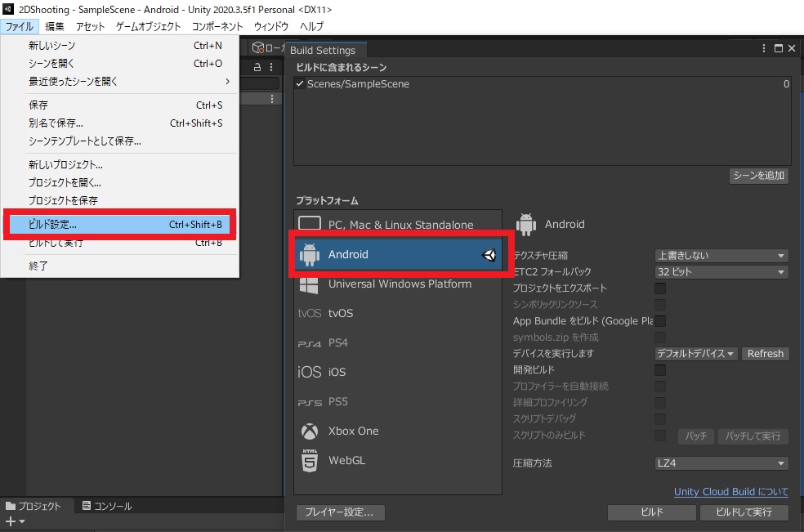Click the パッチして実行 button
Viewport: 804px width, 532px height.
(753, 436)
